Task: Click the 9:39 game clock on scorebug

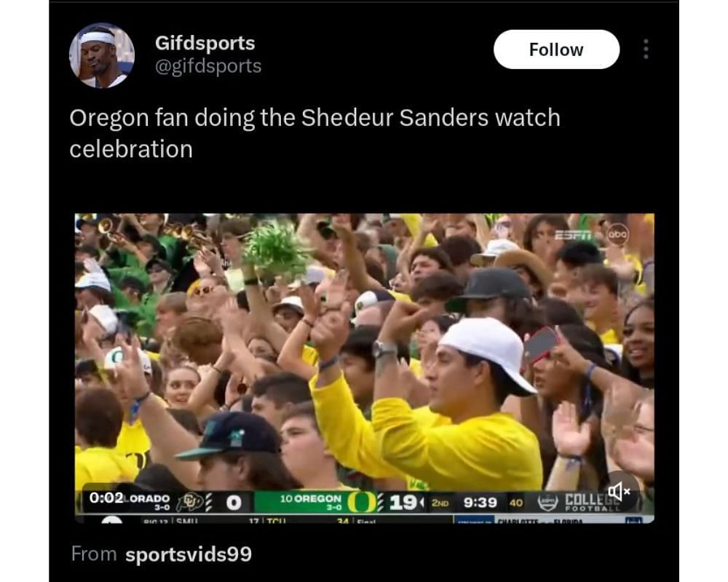Action: [x=480, y=503]
